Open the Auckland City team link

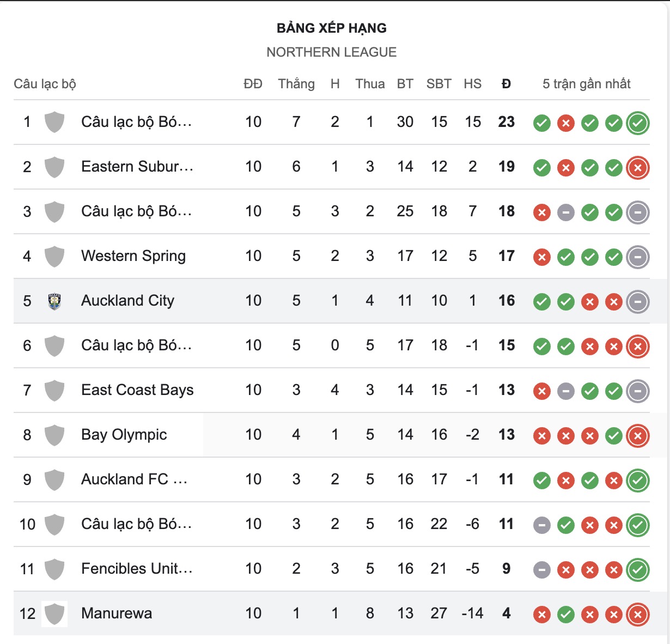coord(127,301)
